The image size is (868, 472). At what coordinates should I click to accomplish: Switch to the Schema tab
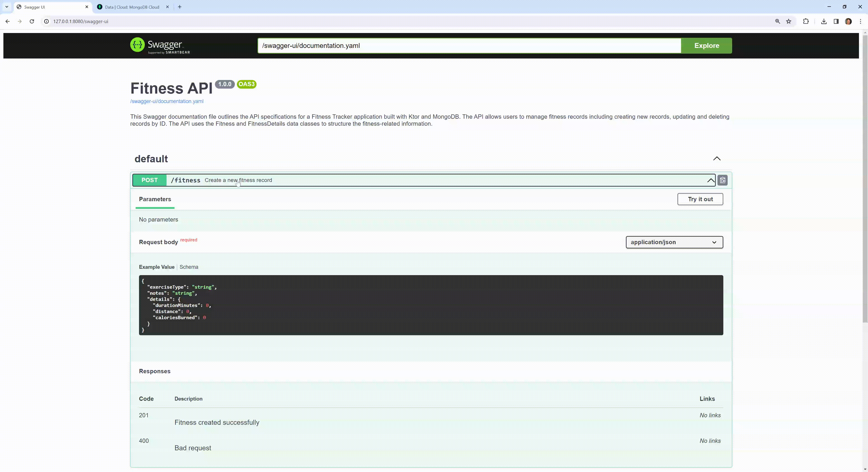[189, 267]
